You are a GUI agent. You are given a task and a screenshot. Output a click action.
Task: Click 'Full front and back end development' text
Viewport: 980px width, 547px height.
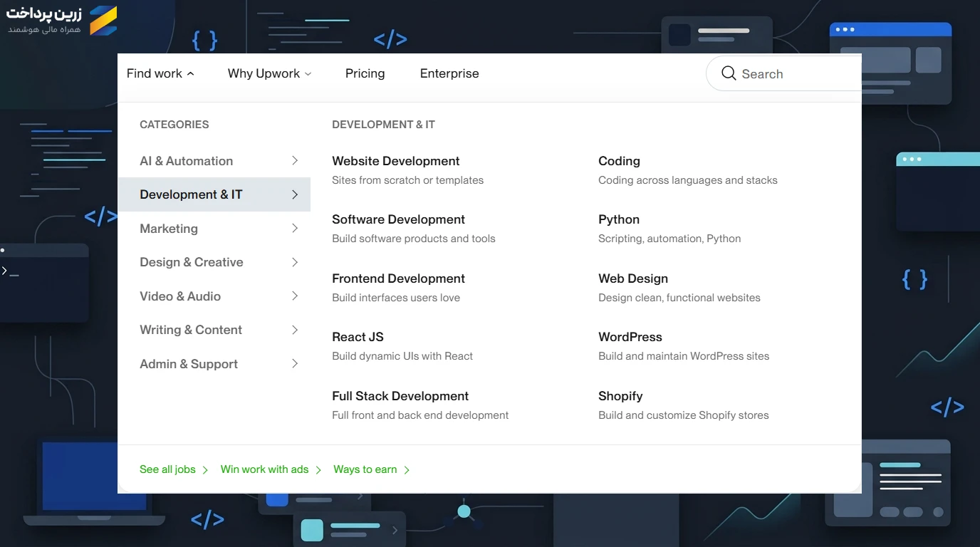click(x=420, y=415)
